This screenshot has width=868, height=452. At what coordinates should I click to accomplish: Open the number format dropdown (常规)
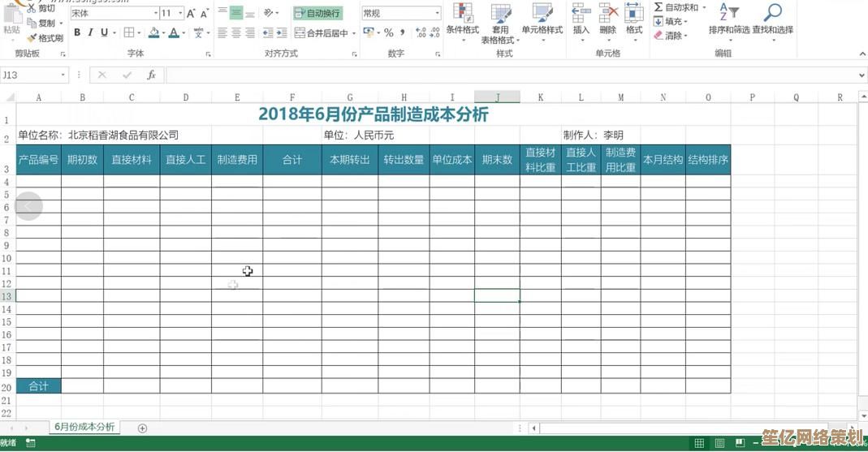point(437,14)
